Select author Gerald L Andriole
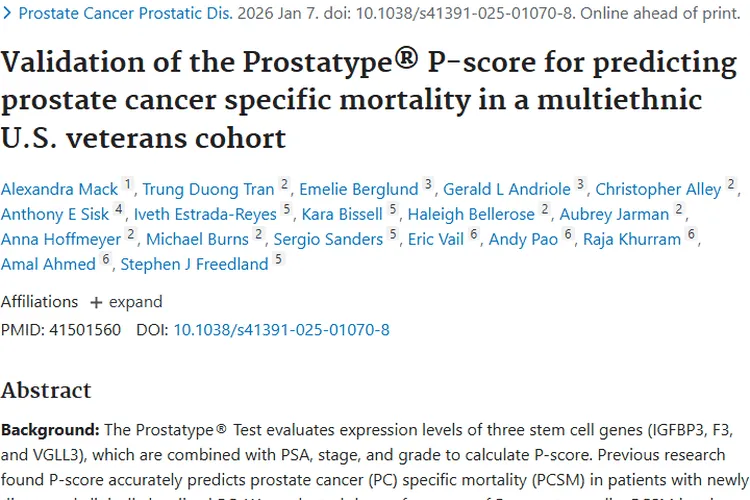 click(506, 189)
